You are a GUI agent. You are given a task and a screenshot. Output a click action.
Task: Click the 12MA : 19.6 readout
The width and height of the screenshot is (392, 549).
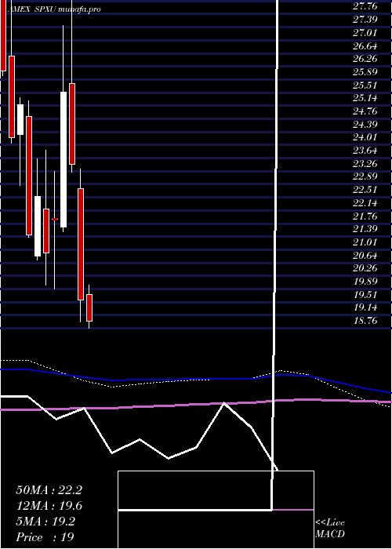pyautogui.click(x=49, y=507)
